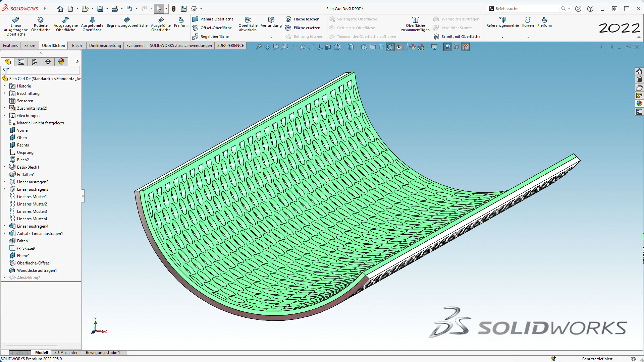644x362 pixels.
Task: Click the Home icon in main toolbar
Action: [x=60, y=9]
